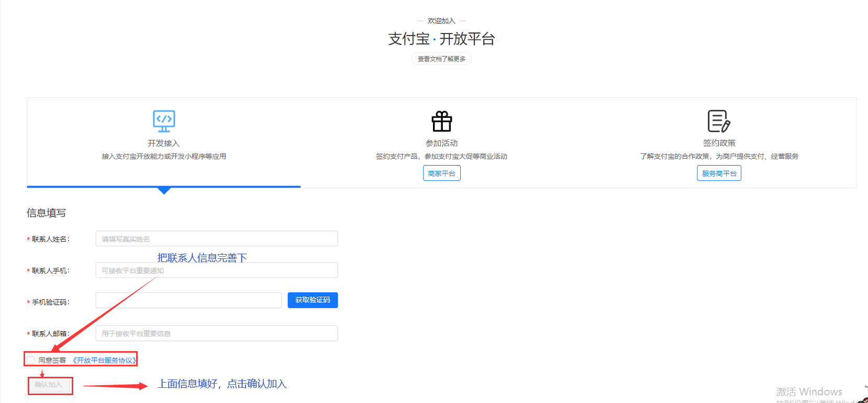Click 获取验证码 button
868x403 pixels.
(313, 300)
